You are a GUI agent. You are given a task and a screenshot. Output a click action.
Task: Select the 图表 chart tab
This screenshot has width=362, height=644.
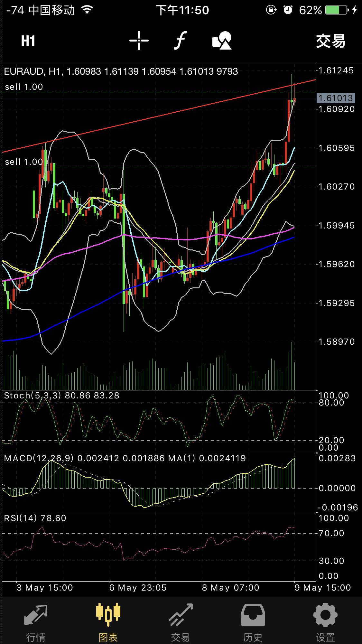[108, 622]
